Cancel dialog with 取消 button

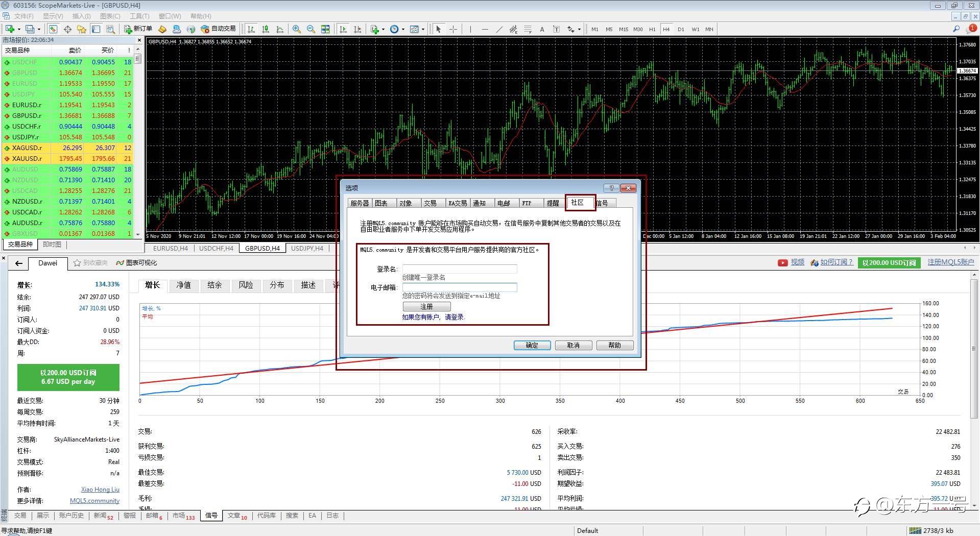pyautogui.click(x=573, y=346)
